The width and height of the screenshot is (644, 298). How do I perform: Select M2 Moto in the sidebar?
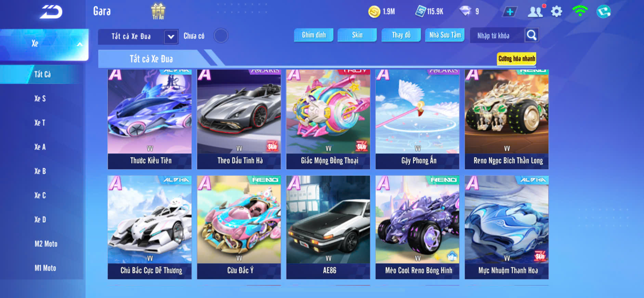point(46,244)
